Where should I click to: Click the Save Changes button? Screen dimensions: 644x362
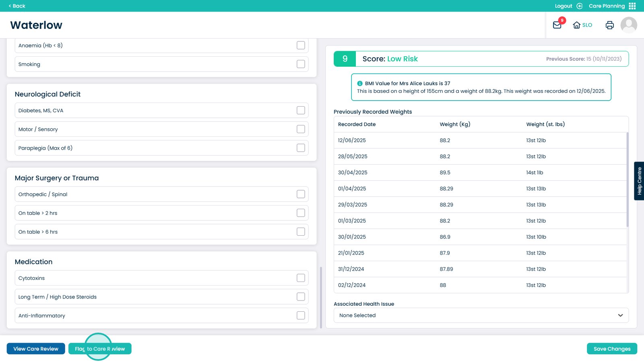pos(612,349)
